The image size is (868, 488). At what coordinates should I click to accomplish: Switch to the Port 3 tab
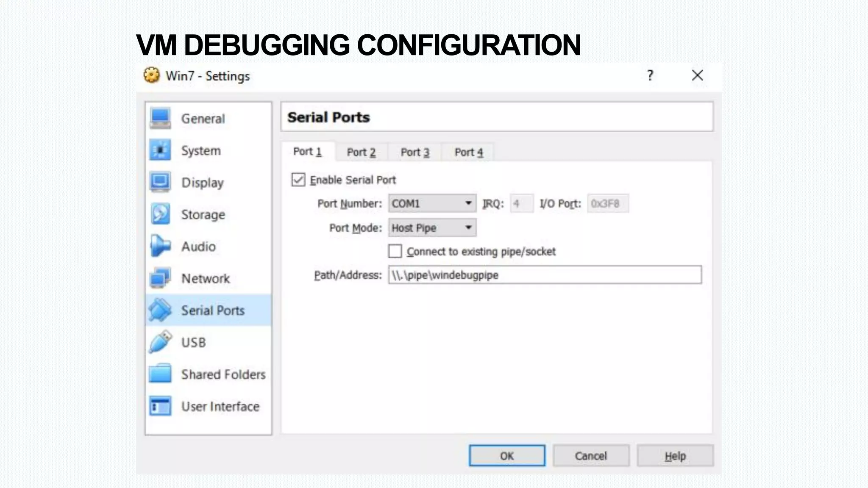coord(415,152)
